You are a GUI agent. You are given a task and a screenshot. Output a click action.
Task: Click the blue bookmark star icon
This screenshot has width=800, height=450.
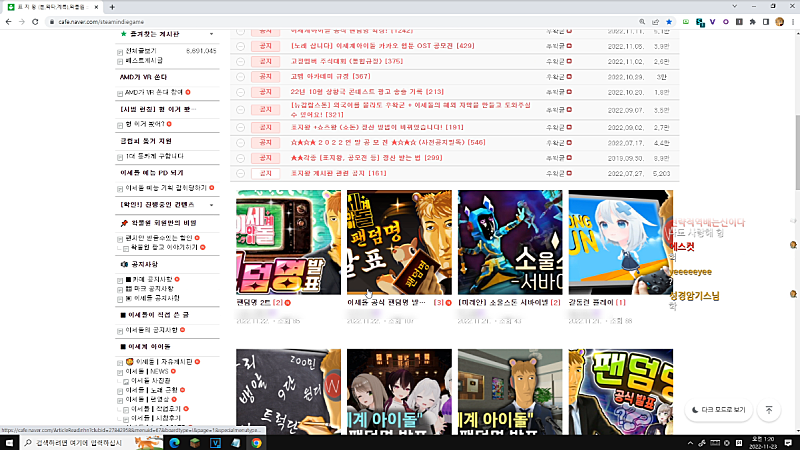point(669,22)
